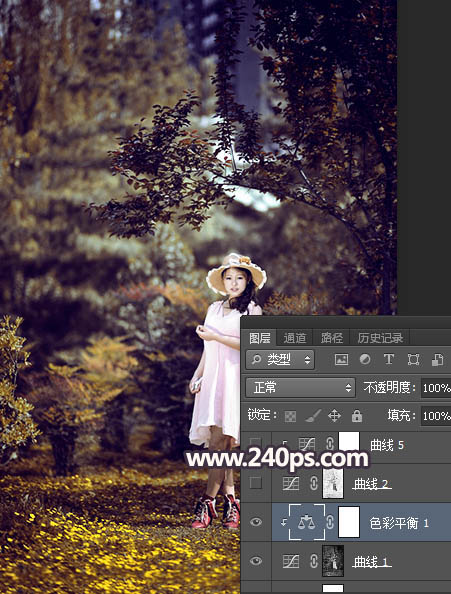The width and height of the screenshot is (451, 594).
Task: Lock image pixels brush icon
Action: coord(313,416)
